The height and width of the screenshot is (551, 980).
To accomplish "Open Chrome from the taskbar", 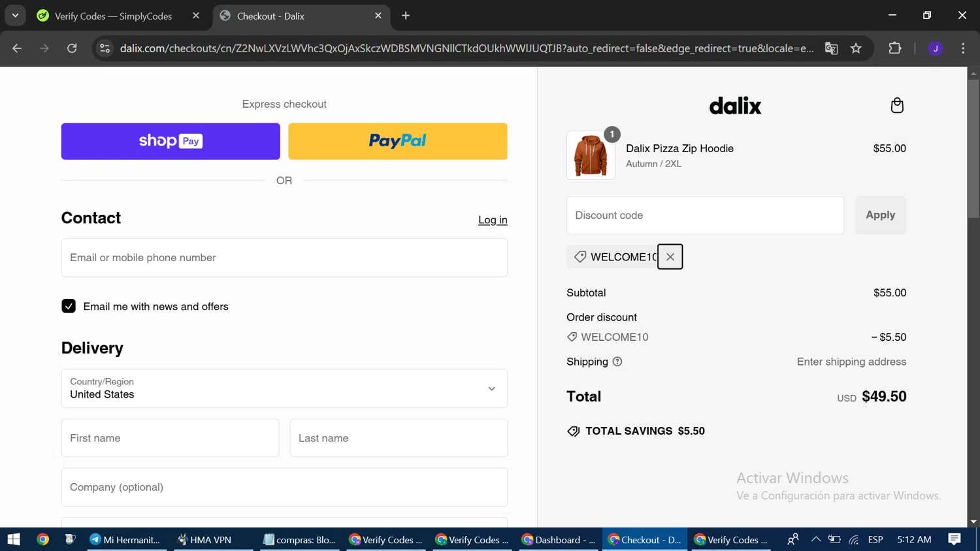I will pos(42,539).
